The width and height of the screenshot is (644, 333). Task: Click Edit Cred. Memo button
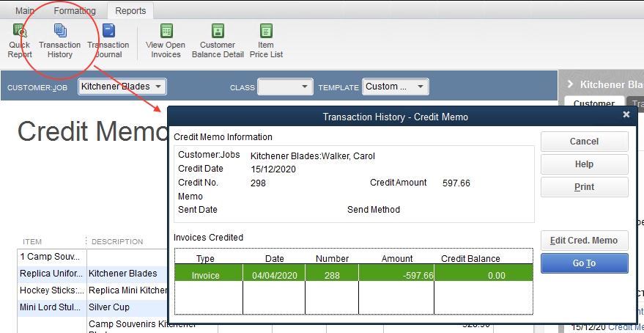(584, 241)
